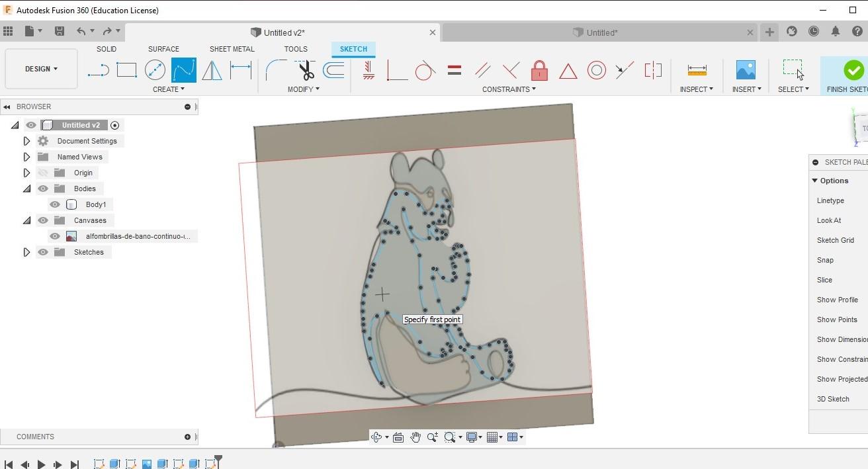Apply the Coincident constraint

pos(397,70)
